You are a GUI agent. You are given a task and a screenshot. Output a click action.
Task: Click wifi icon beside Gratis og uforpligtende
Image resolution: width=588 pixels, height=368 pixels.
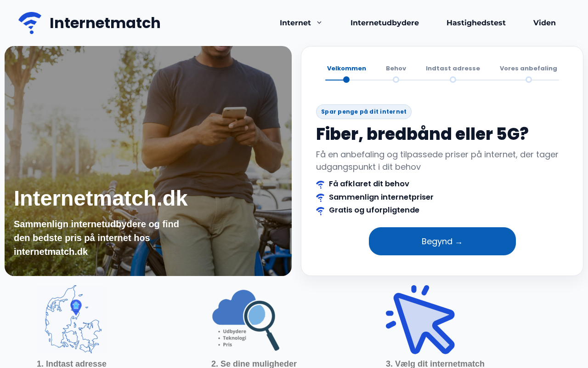(320, 211)
